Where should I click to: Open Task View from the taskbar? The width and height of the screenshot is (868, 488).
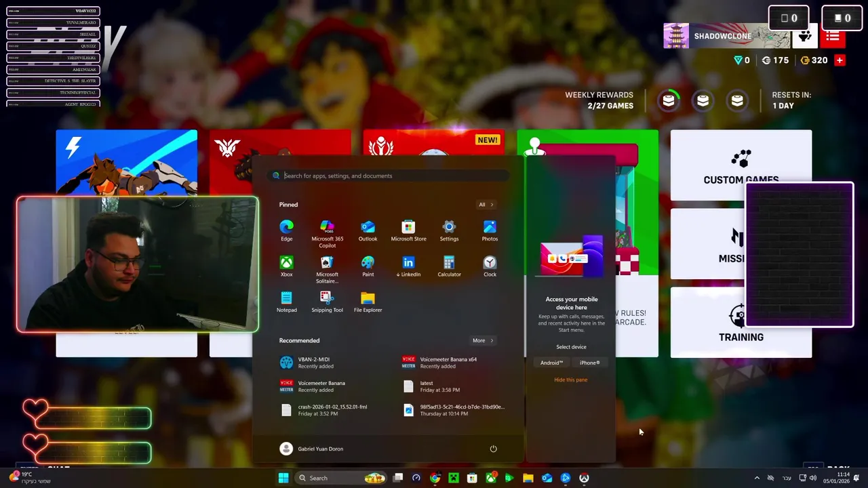tap(398, 478)
